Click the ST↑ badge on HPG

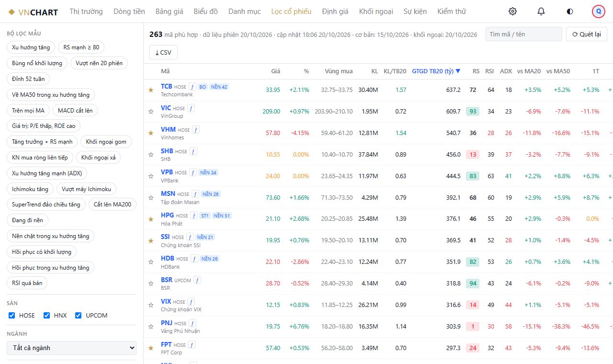[205, 216]
